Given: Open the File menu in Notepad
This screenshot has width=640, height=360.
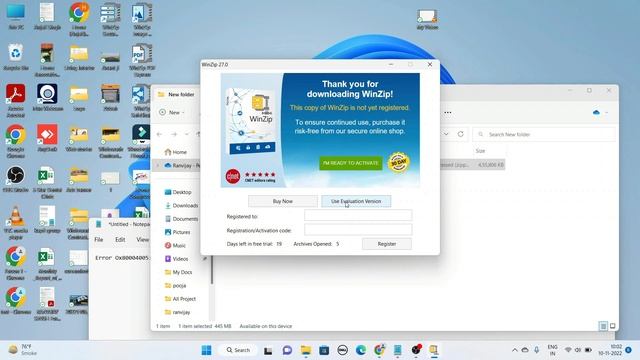Looking at the screenshot, I should click(99, 240).
